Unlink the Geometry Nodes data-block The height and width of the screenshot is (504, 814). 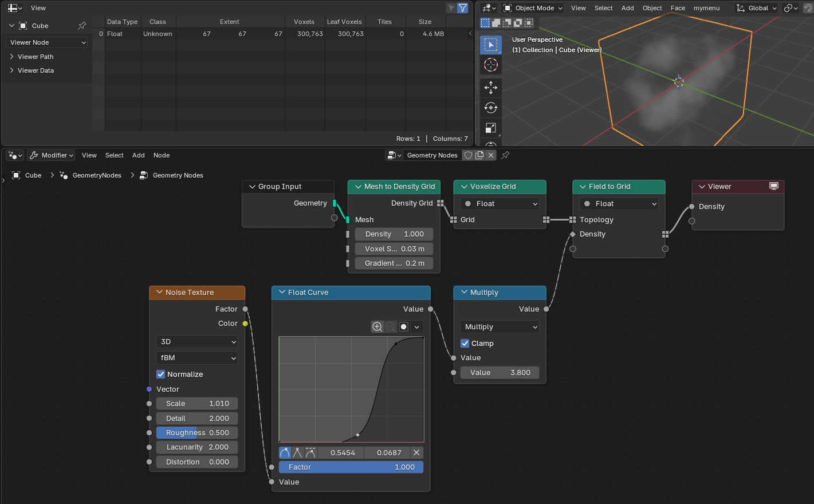[491, 155]
